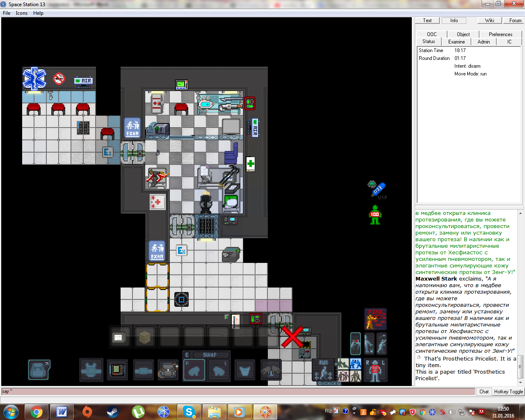Click the SWAP hands button

pyautogui.click(x=210, y=355)
